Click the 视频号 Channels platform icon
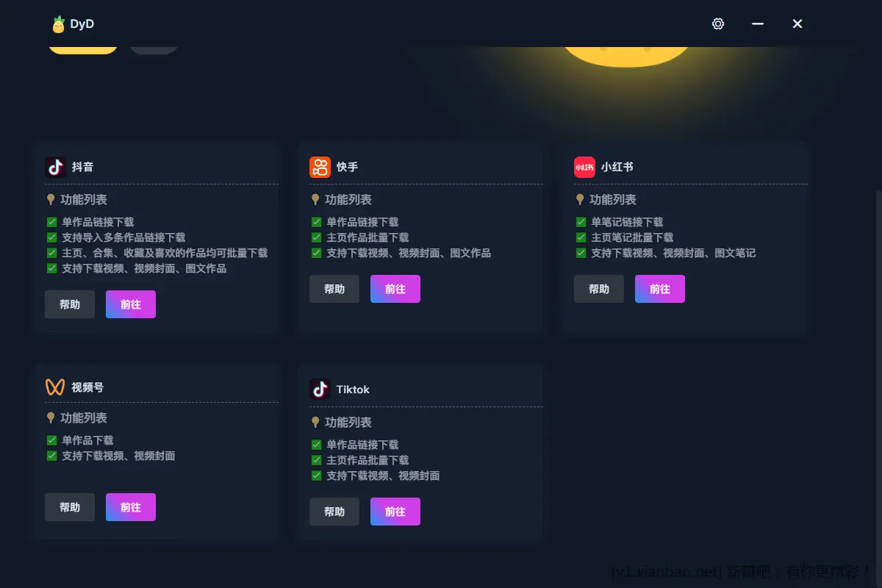 (55, 387)
